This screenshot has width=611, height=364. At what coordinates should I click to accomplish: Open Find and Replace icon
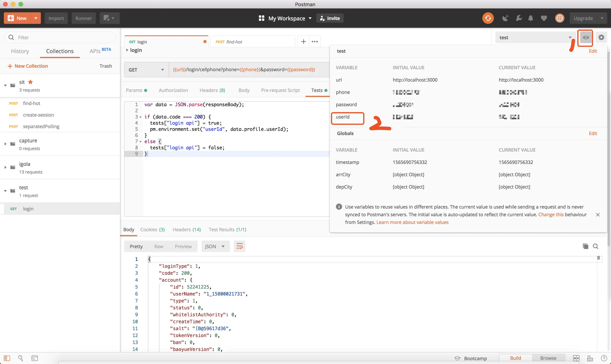point(21,358)
